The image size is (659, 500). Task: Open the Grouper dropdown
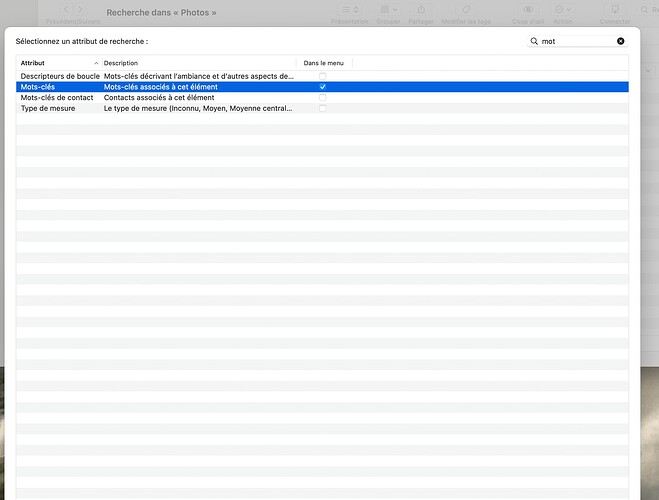click(x=386, y=9)
